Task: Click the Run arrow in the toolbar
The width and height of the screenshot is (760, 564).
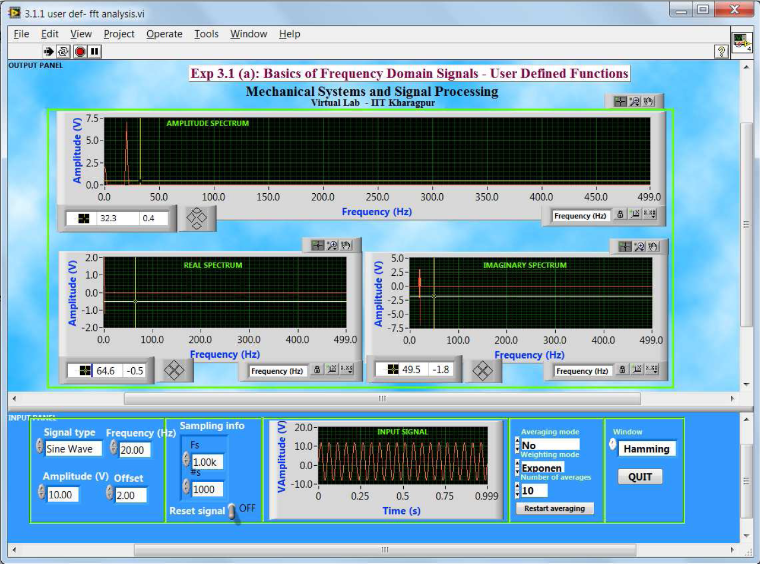Action: tap(48, 51)
